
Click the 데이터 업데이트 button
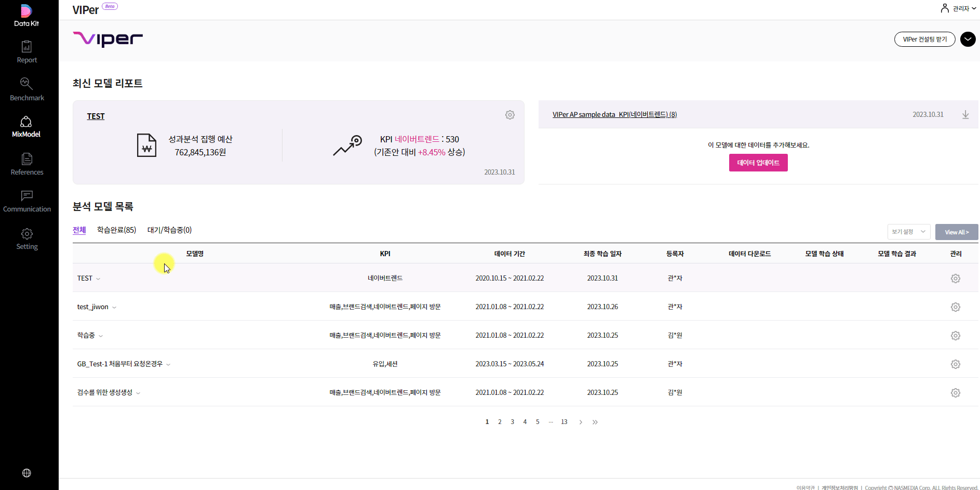(758, 163)
